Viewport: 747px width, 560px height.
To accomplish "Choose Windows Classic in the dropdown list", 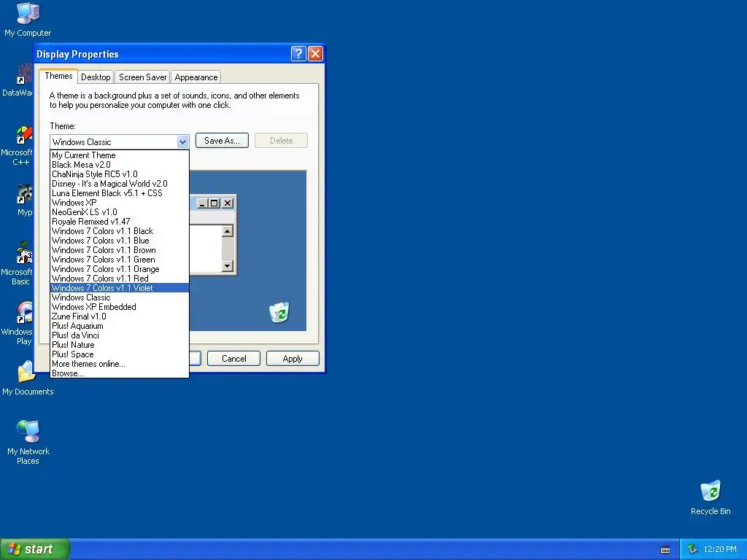I will (120, 297).
